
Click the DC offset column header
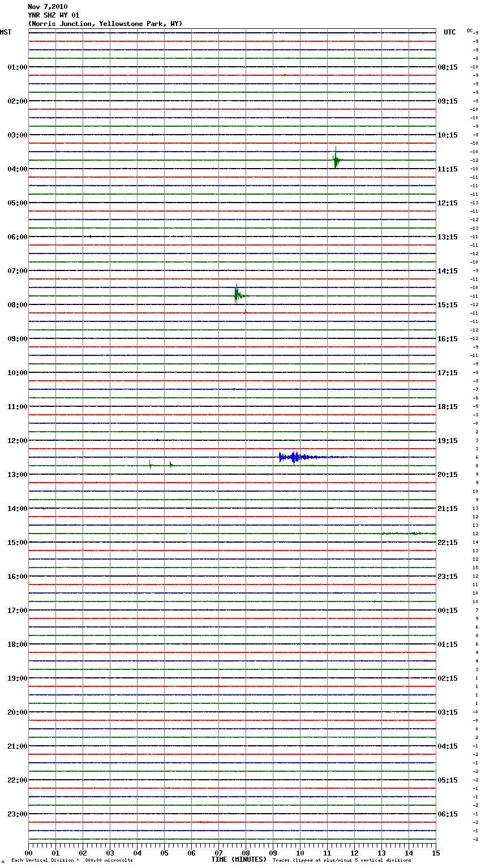coord(470,31)
